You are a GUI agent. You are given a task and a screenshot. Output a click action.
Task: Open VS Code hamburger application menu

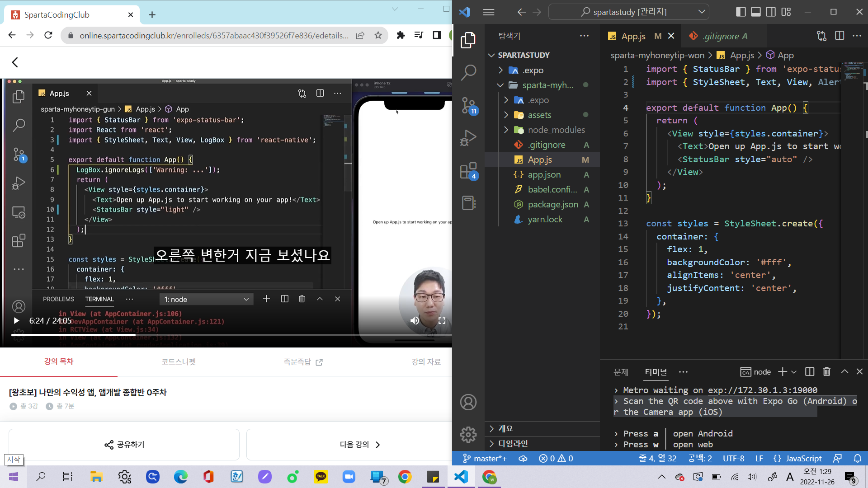click(489, 12)
